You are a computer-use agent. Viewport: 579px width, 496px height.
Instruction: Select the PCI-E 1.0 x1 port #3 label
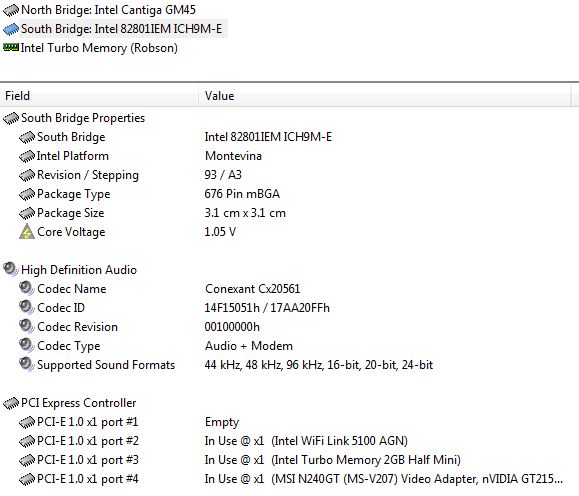[x=88, y=460]
